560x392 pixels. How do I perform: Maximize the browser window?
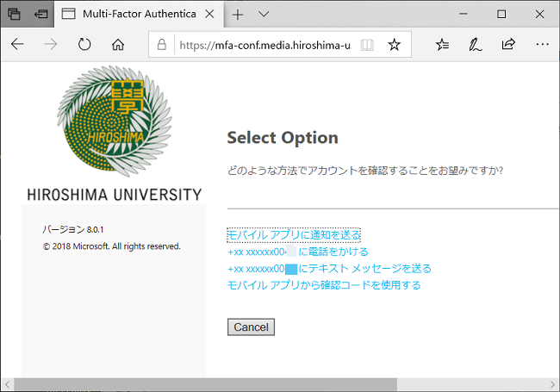(x=501, y=14)
